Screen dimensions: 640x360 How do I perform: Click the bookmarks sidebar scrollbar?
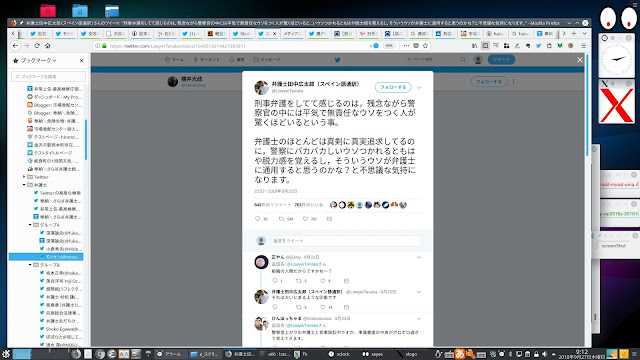[86, 140]
